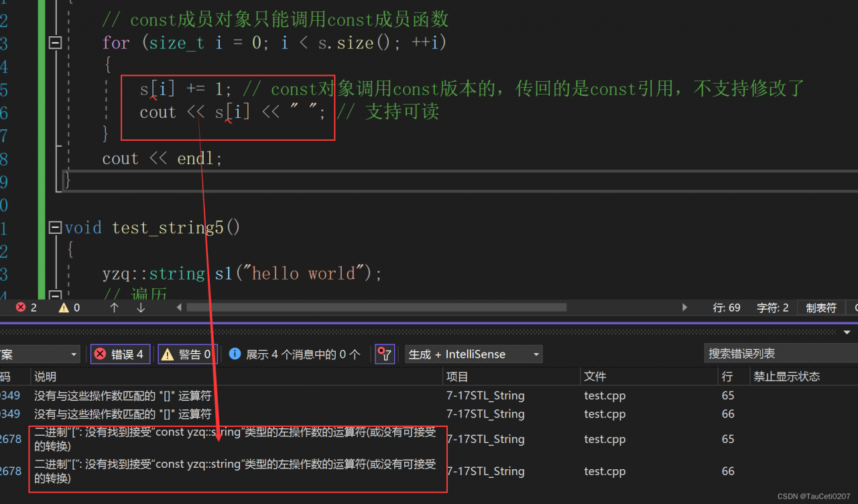Click 行: 69 in the status bar
Image resolution: width=858 pixels, height=504 pixels.
point(726,307)
